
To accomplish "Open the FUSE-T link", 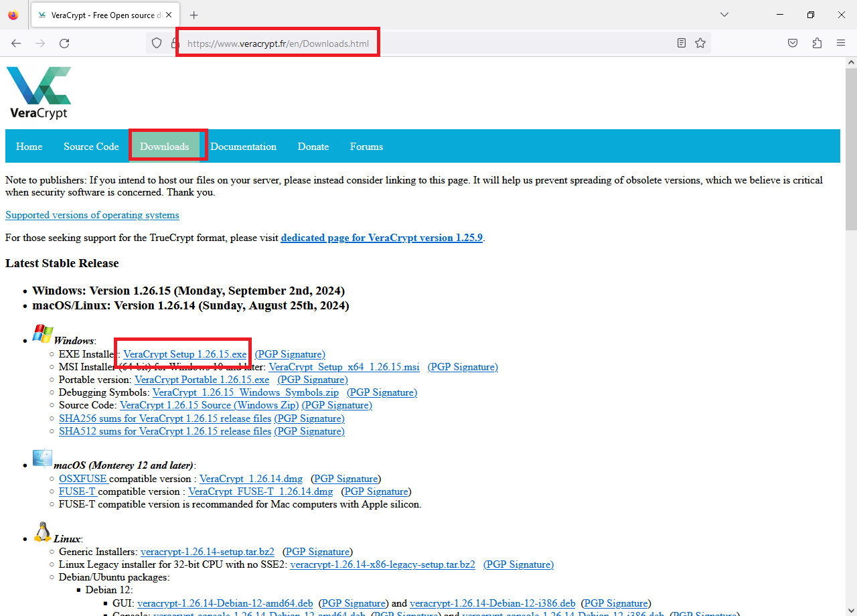I will click(x=77, y=491).
